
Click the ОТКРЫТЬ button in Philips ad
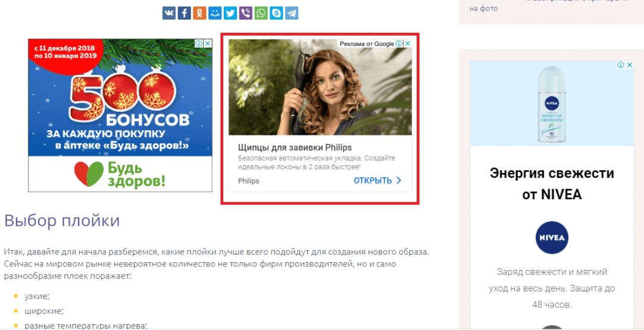[x=373, y=181]
